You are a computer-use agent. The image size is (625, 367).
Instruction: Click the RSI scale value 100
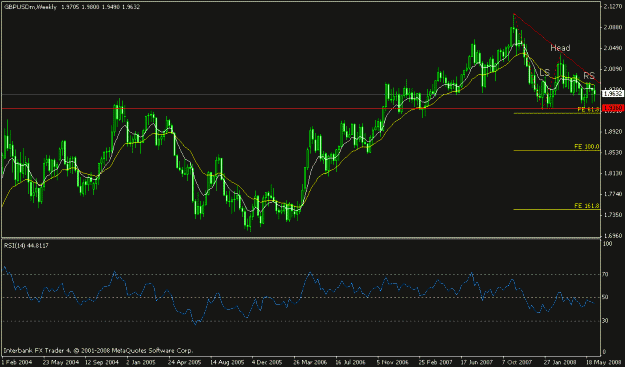pos(608,243)
